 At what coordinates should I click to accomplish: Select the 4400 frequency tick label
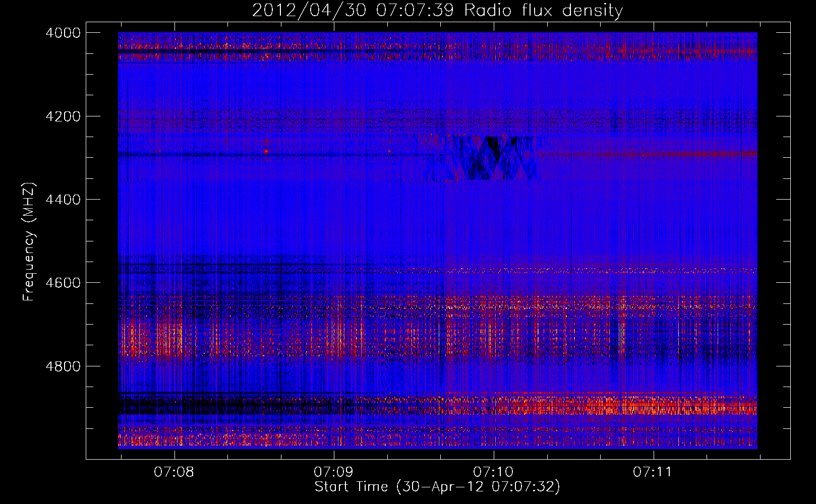pyautogui.click(x=63, y=200)
